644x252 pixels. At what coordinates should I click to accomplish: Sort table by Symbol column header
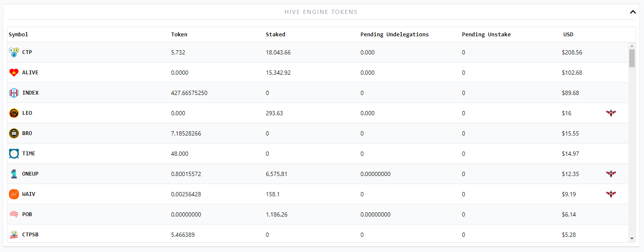tap(19, 35)
